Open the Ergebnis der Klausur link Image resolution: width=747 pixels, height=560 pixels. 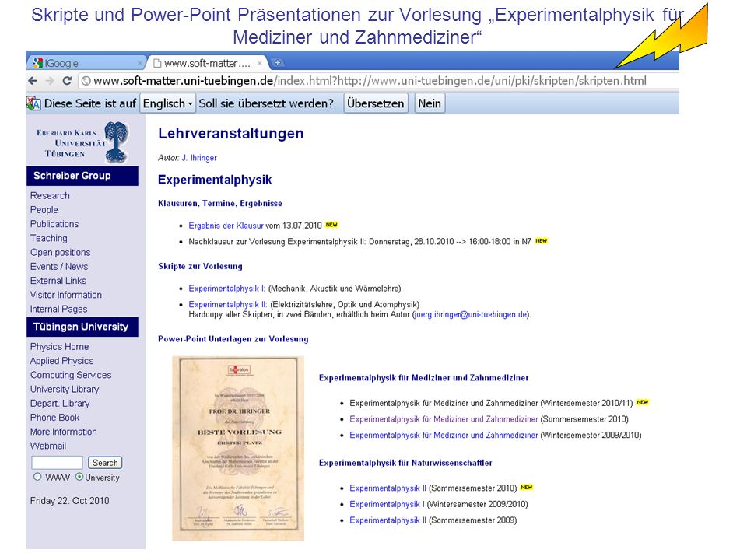[226, 226]
